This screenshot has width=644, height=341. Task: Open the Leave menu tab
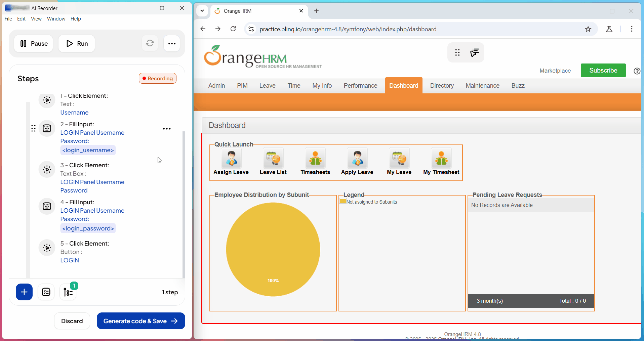click(268, 86)
